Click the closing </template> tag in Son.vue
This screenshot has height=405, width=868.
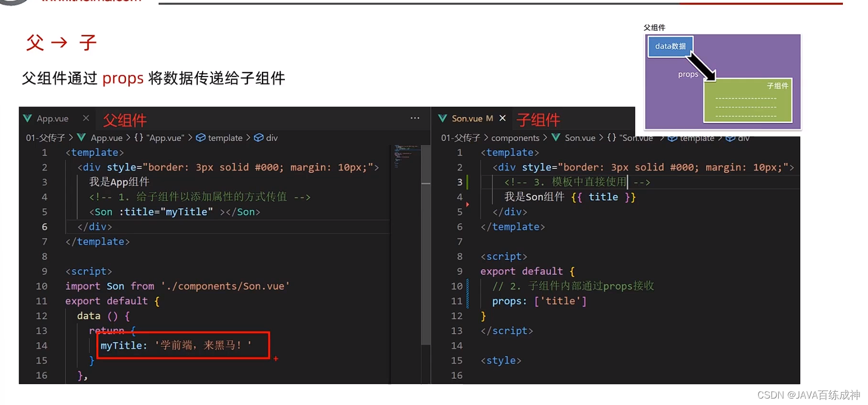coord(513,227)
